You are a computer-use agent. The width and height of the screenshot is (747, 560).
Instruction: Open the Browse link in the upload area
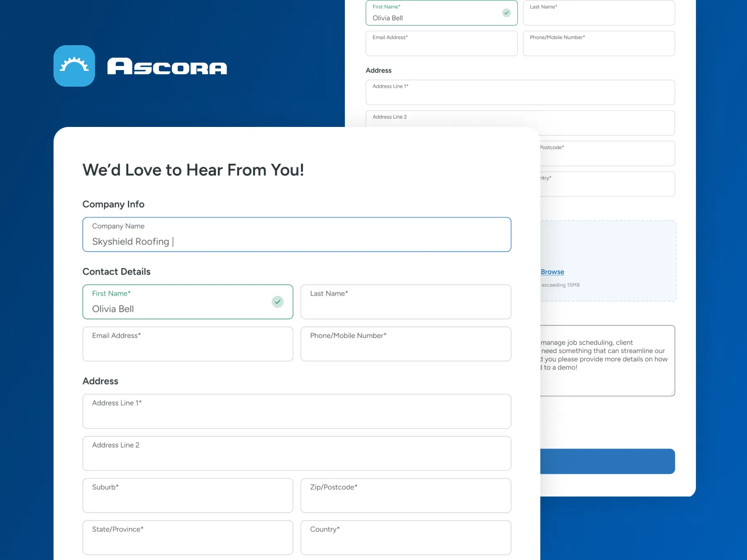tap(552, 272)
